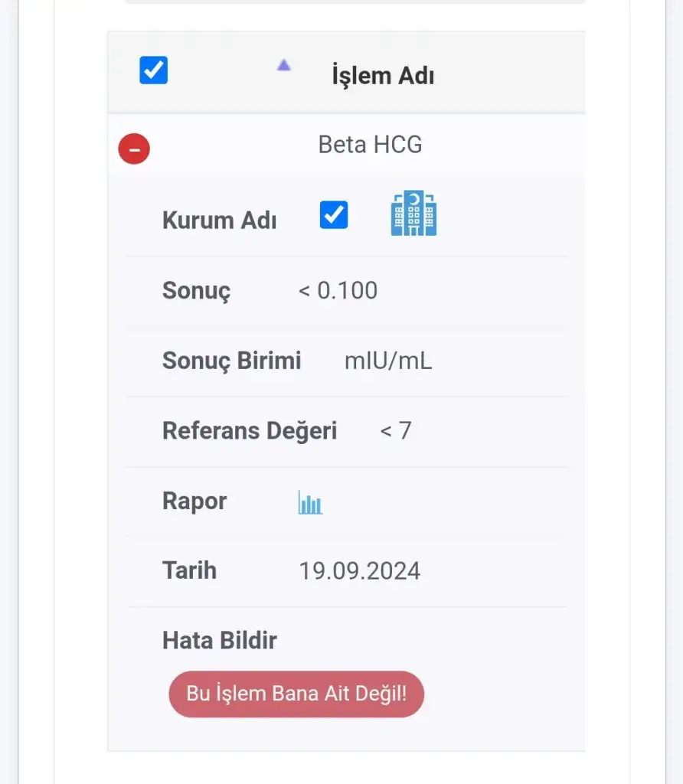Click the Sonuç Birimi label
The image size is (683, 784).
pyautogui.click(x=231, y=361)
